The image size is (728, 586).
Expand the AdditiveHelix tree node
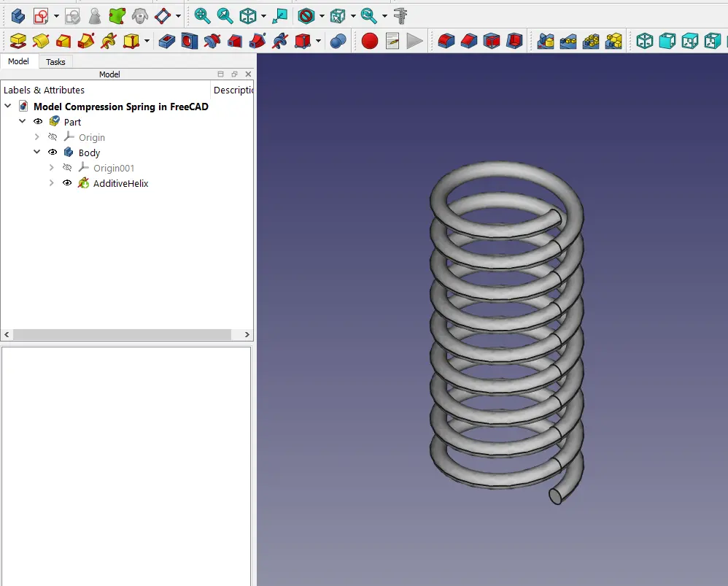tap(51, 183)
